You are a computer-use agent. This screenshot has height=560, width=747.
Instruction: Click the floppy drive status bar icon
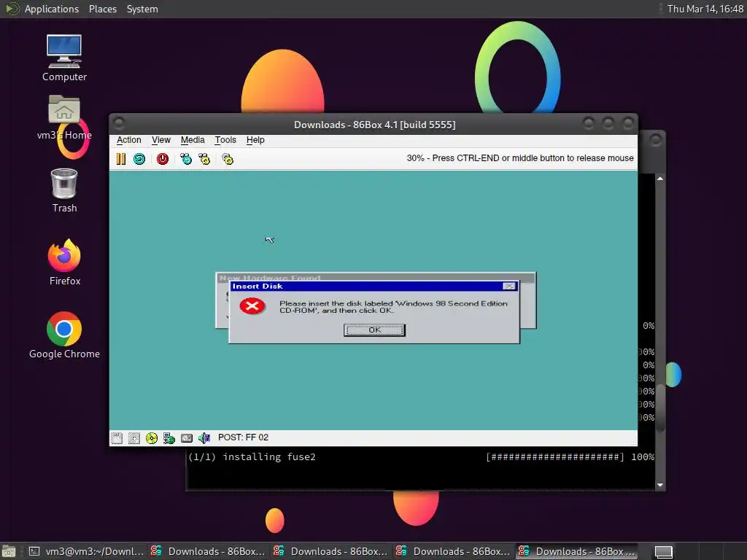117,438
